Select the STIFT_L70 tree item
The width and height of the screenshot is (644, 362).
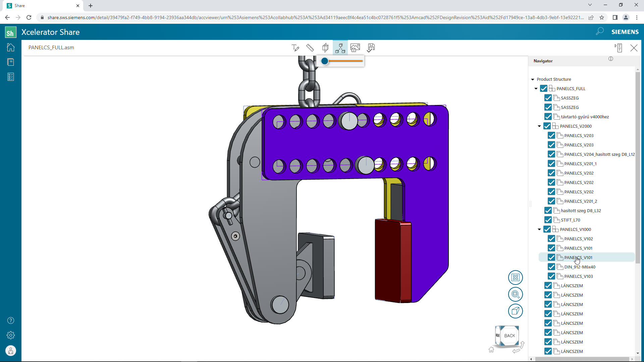[x=570, y=220]
